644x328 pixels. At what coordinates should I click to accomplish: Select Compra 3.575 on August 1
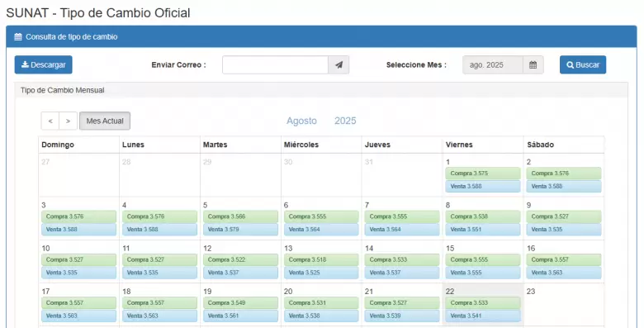pos(483,174)
